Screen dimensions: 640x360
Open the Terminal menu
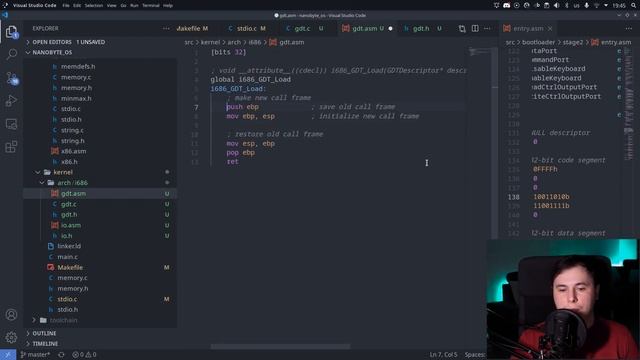151,6
